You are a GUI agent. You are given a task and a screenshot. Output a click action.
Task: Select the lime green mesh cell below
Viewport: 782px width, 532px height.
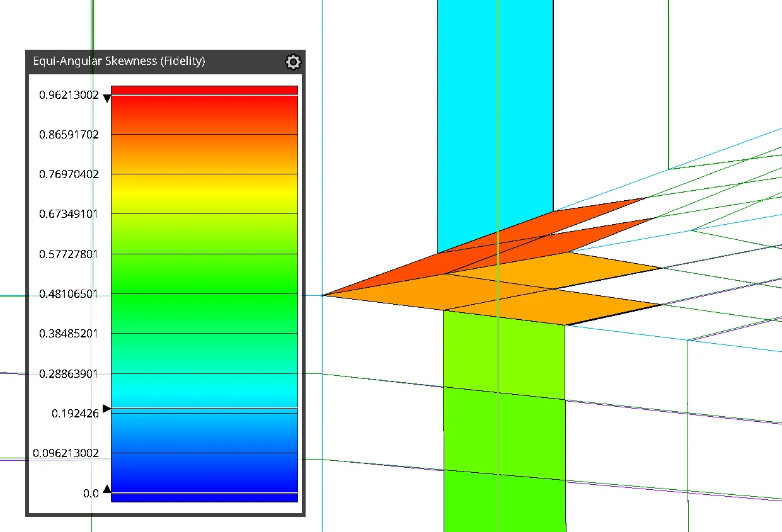[x=504, y=422]
